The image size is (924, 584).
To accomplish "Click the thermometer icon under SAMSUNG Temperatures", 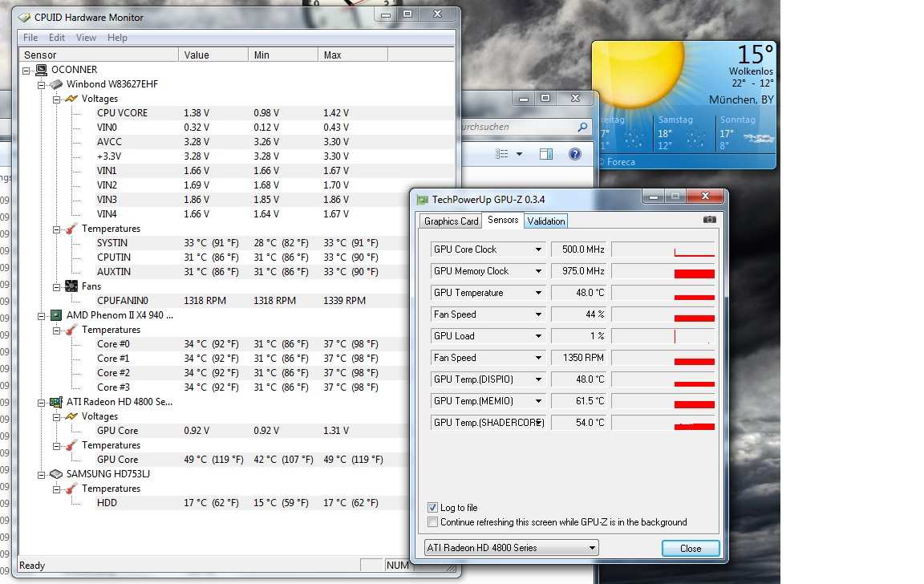I will (71, 489).
